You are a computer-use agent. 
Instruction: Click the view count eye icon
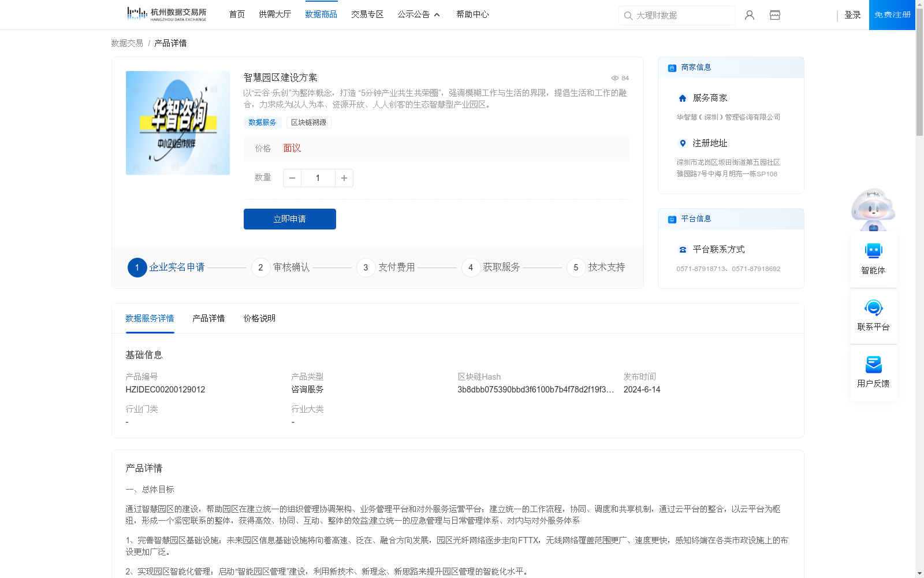[615, 78]
